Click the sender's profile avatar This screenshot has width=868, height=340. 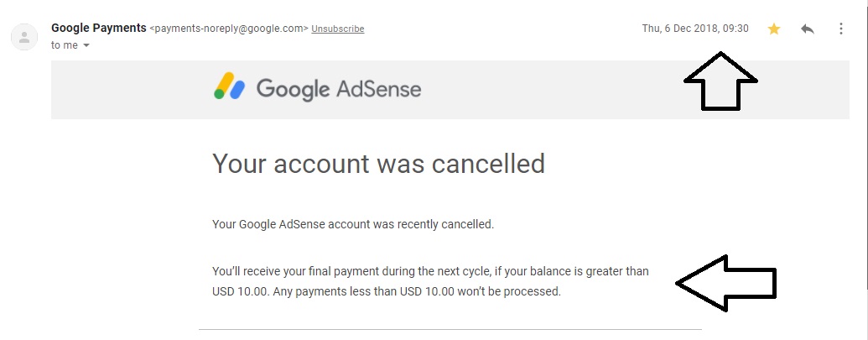coord(24,37)
